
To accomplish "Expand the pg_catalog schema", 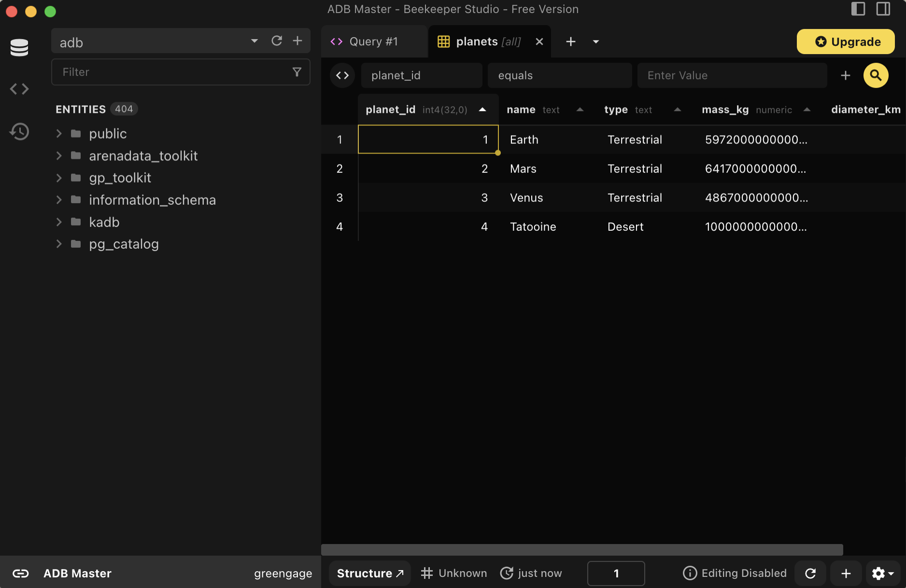I will pyautogui.click(x=59, y=244).
